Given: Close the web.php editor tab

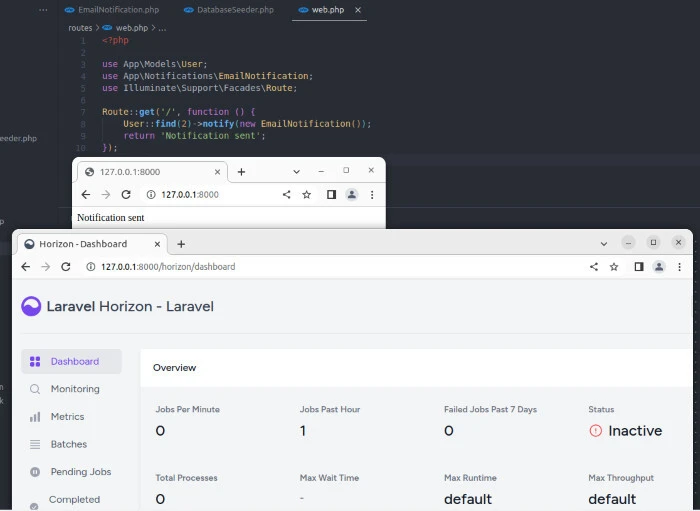Looking at the screenshot, I should (x=359, y=10).
